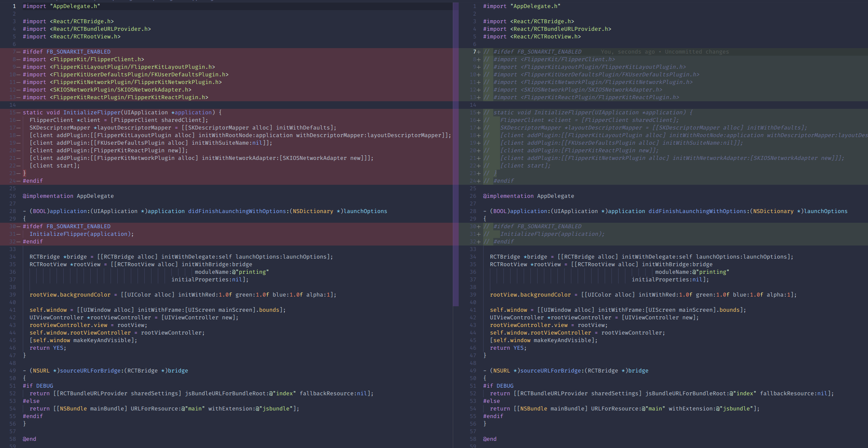The image size is (868, 448).
Task: Click 'rootView.backgroundColor' line in the left pane
Action: [183, 295]
